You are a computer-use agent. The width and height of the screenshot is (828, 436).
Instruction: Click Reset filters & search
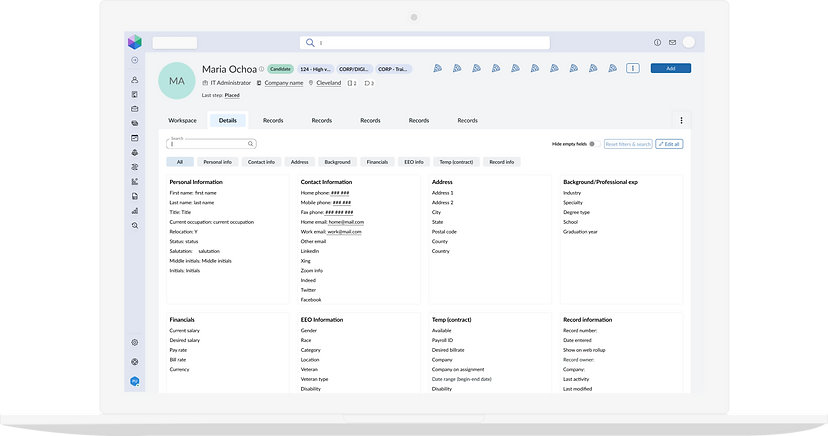(628, 144)
